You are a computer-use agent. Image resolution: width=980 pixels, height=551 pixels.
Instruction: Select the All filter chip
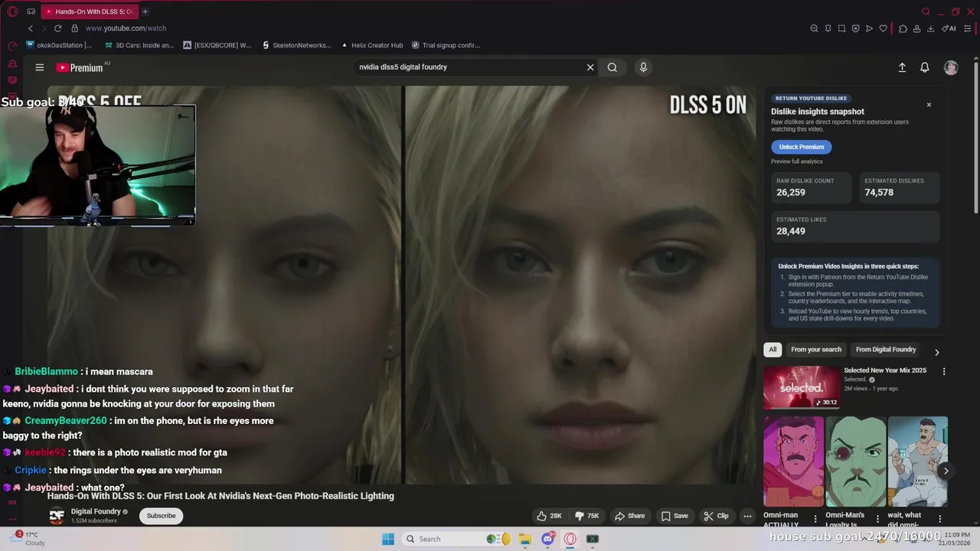tap(773, 350)
